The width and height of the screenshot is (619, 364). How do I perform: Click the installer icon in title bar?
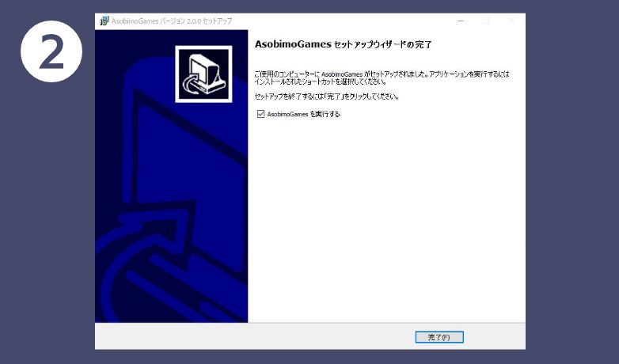[104, 21]
